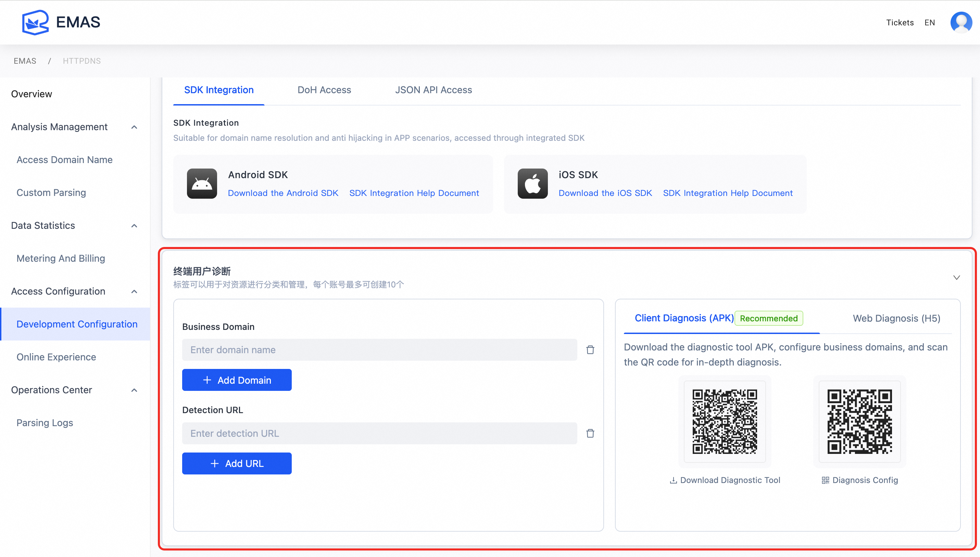Screen dimensions: 980x557
Task: Open Metering And Billing page
Action: [61, 259]
